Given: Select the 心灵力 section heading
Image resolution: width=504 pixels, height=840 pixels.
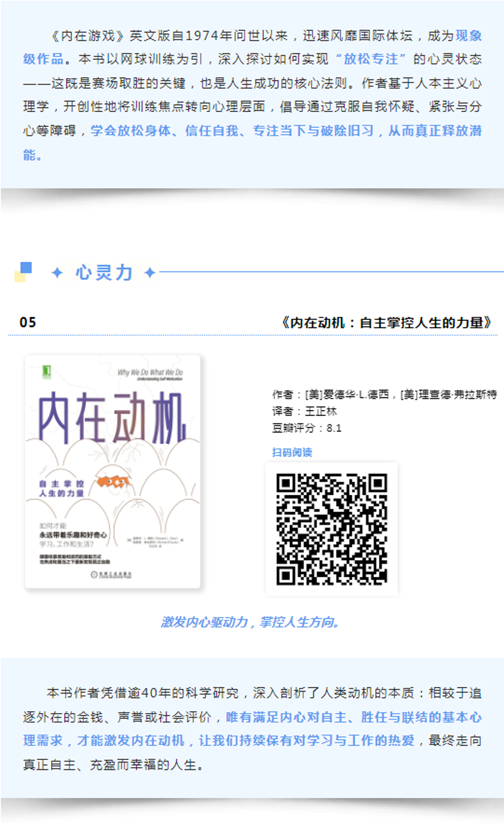Looking at the screenshot, I should point(104,273).
